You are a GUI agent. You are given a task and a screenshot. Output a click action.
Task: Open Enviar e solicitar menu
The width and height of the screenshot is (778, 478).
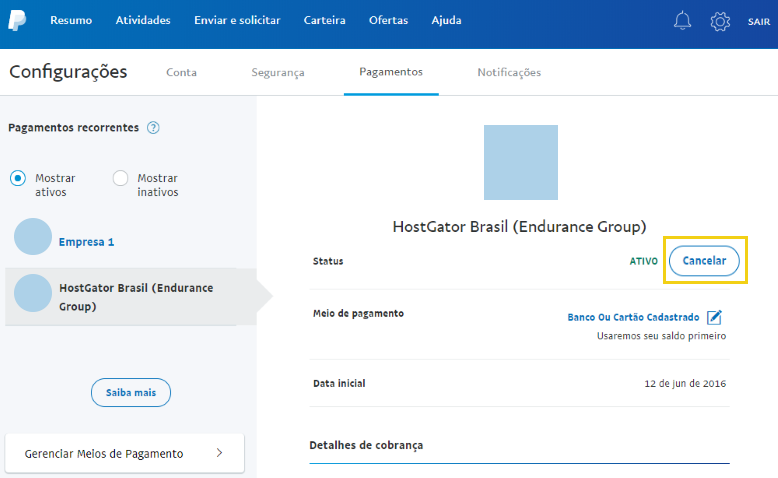pyautogui.click(x=237, y=20)
